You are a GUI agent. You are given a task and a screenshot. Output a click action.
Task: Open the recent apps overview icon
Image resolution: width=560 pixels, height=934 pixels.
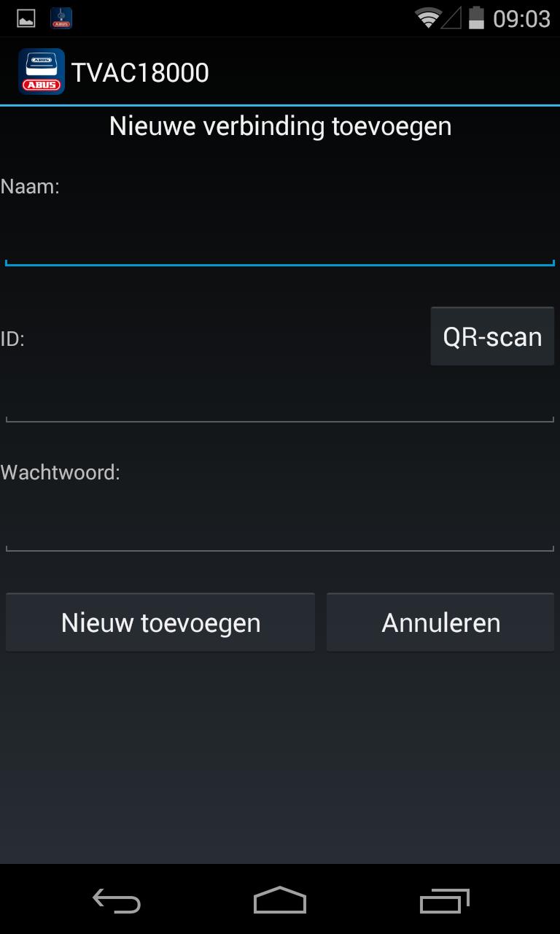[444, 901]
